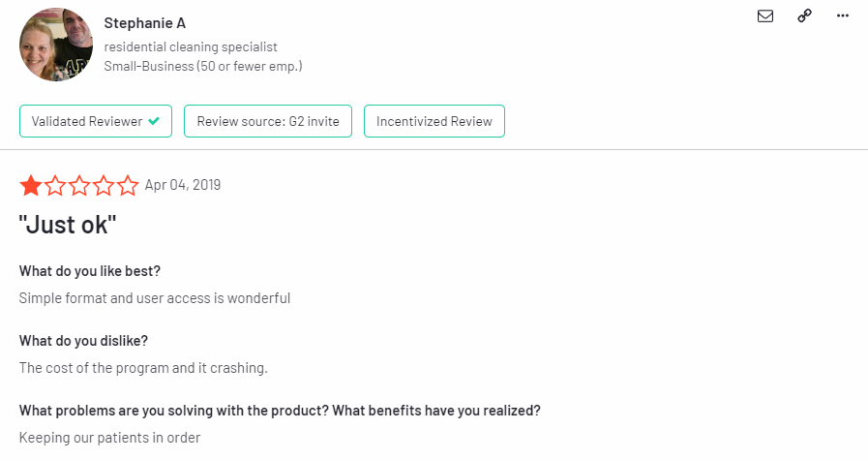Open the three-dots more options menu

coord(843,16)
